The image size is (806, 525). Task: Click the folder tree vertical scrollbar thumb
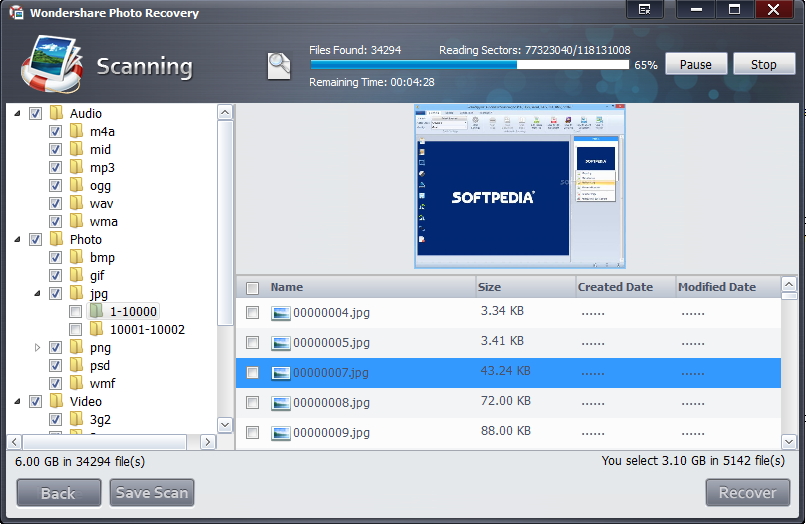(225, 223)
